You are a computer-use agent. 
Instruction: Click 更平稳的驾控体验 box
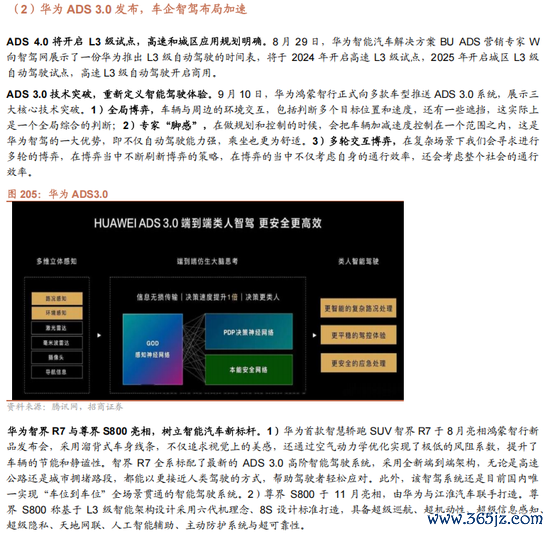pos(358,335)
